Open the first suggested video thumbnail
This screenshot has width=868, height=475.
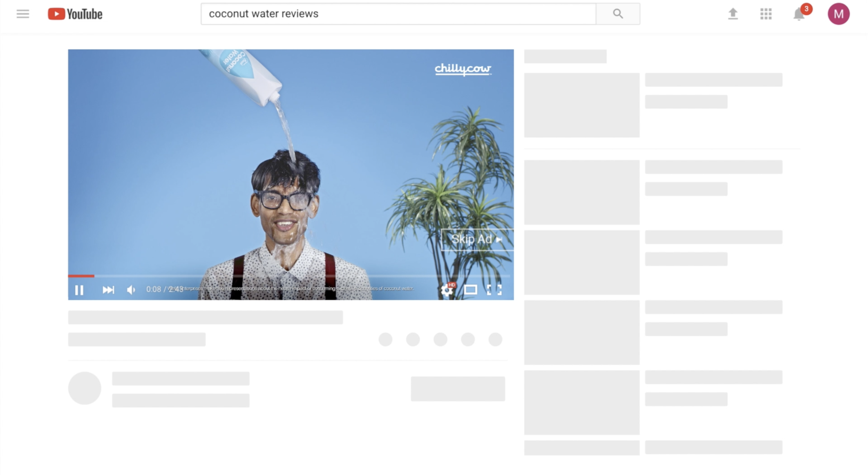(582, 105)
